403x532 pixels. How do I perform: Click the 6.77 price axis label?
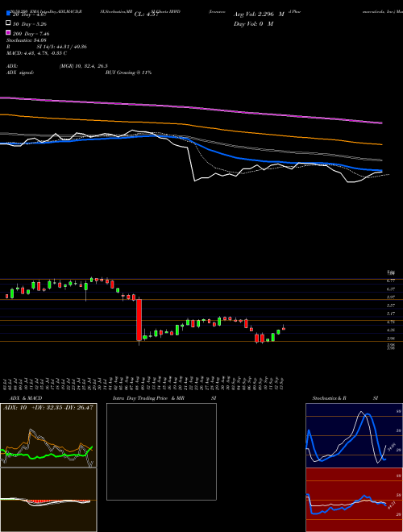391,281
